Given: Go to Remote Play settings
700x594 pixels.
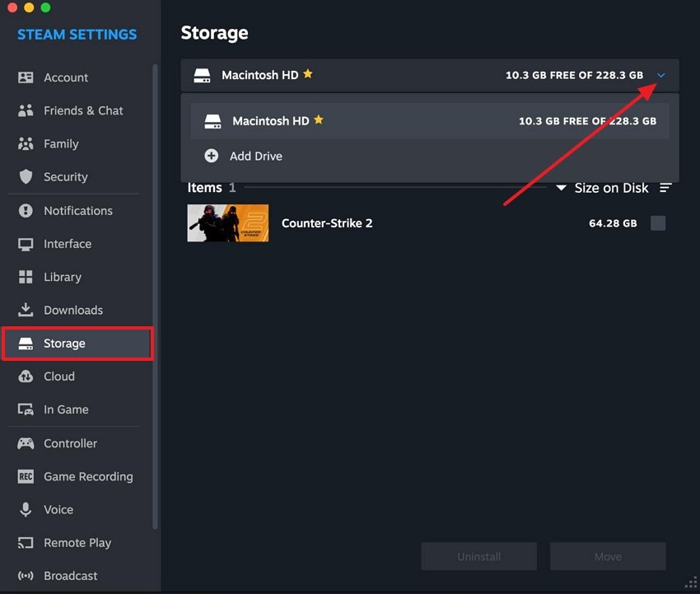Looking at the screenshot, I should (77, 543).
